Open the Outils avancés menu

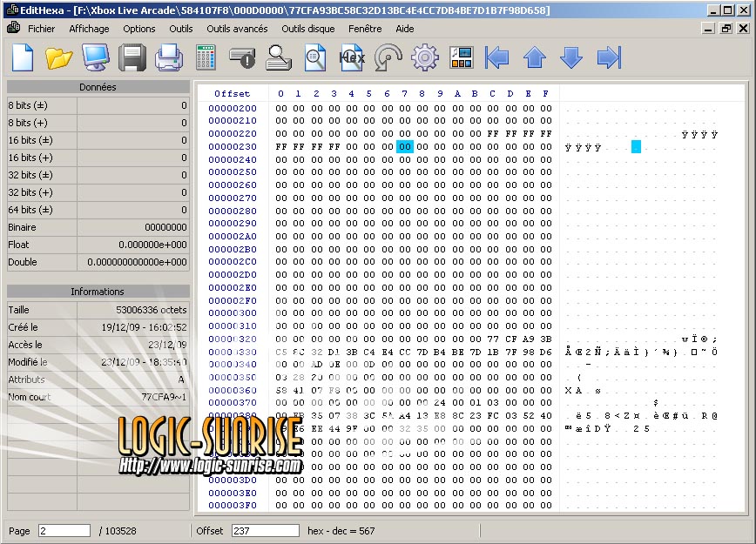coord(237,29)
